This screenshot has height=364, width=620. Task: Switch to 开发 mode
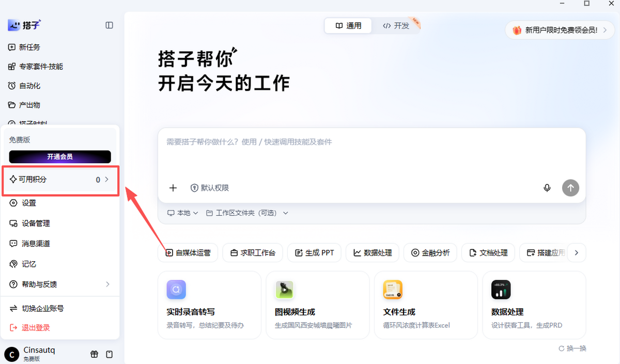tap(396, 26)
